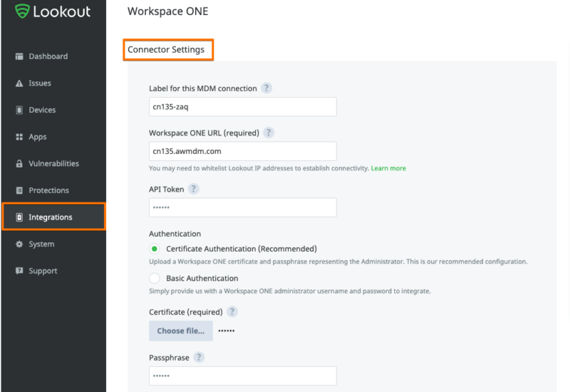Viewport: 570px width, 392px height.
Task: Click the Authentication section label
Action: click(x=175, y=234)
